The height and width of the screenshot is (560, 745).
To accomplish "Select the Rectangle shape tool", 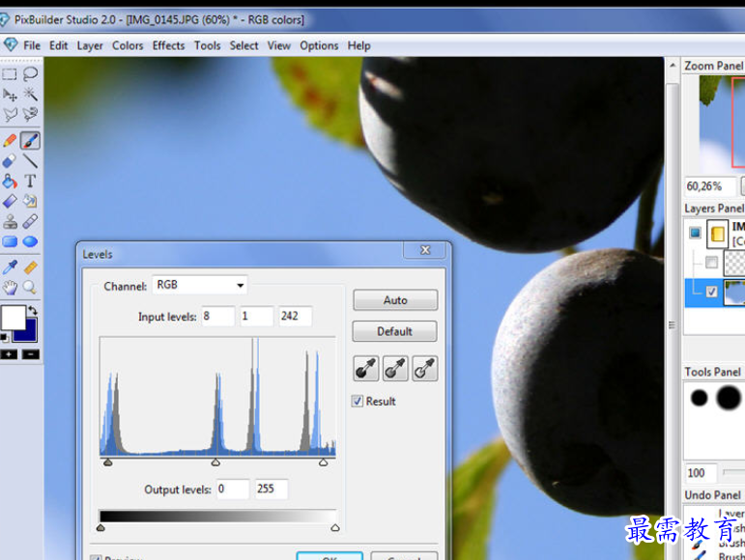I will pos(10,241).
